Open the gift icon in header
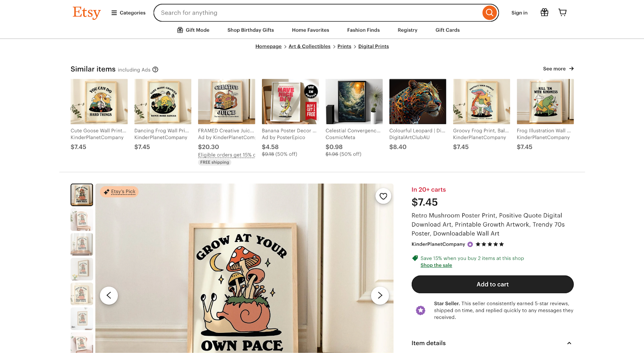 544,12
